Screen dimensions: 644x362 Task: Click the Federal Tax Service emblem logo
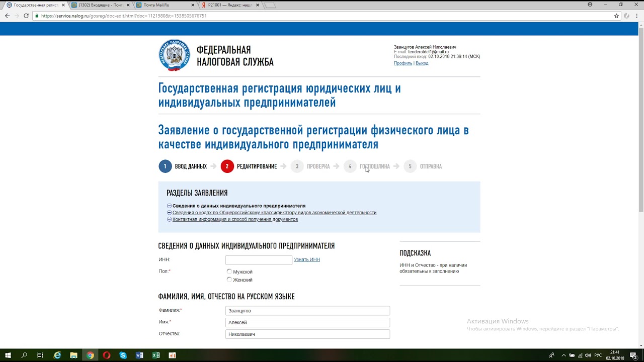tap(175, 55)
